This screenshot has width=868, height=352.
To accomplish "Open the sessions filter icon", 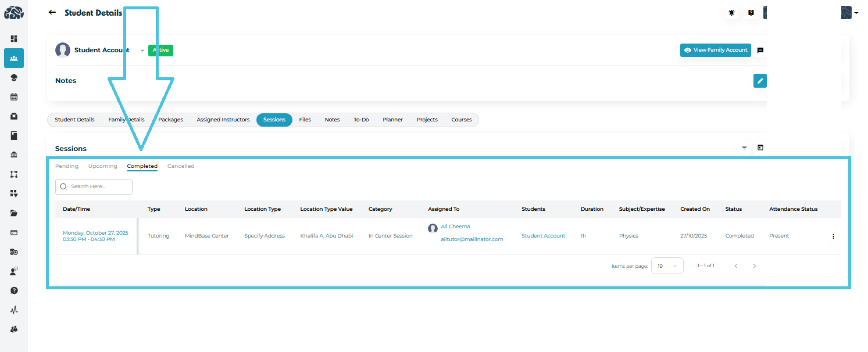I will [744, 148].
